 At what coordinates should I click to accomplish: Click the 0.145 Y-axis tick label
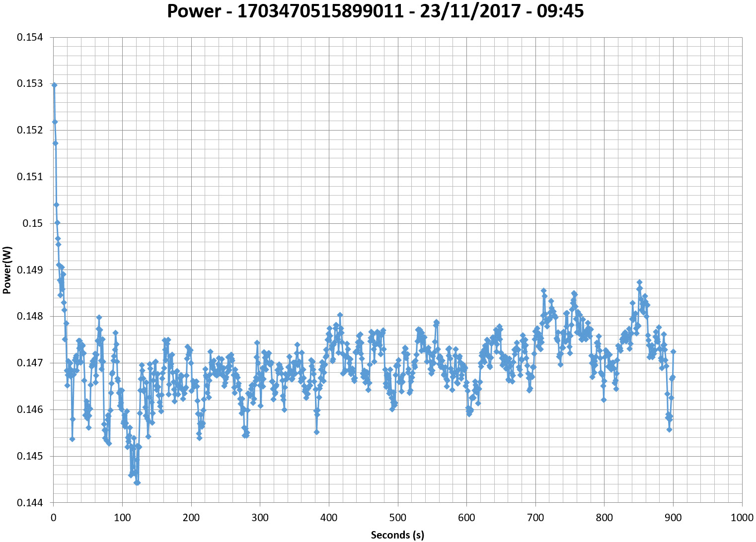(x=30, y=456)
